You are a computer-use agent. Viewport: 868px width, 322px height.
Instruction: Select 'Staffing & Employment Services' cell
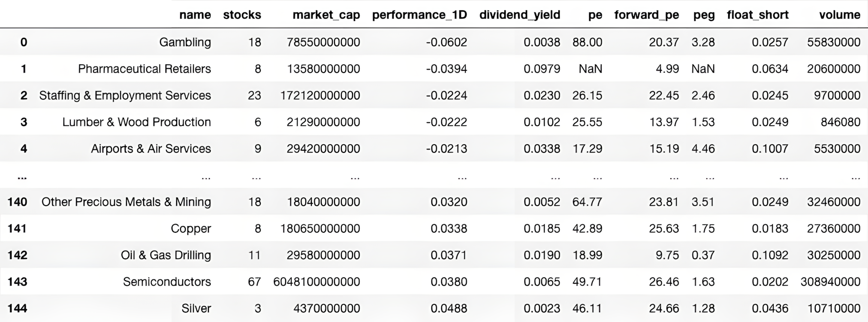pyautogui.click(x=125, y=95)
